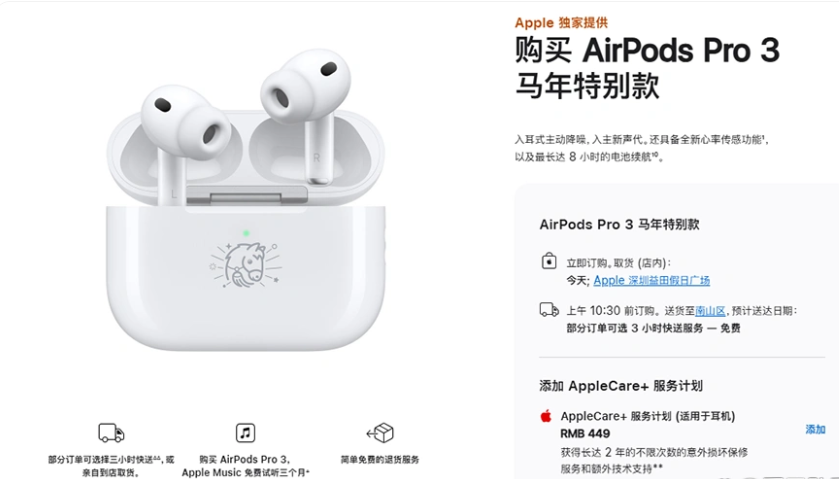839x479 pixels.
Task: Add AppleCare+ plan with 添加 link
Action: [x=815, y=429]
